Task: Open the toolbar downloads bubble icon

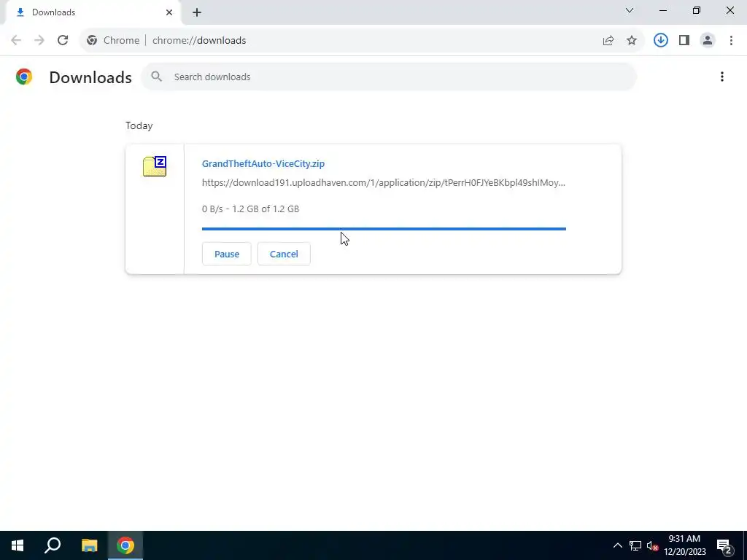Action: 661,41
